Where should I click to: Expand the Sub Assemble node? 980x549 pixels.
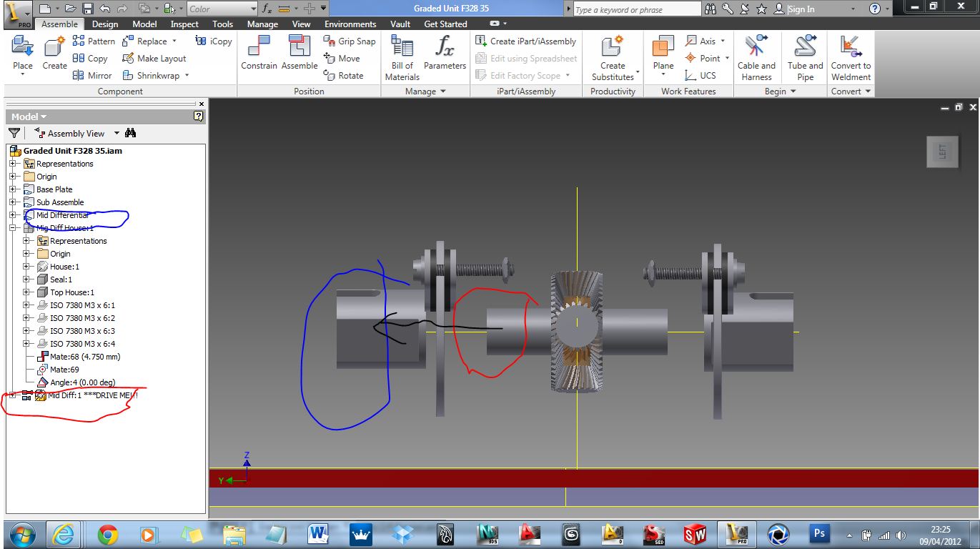coord(12,202)
